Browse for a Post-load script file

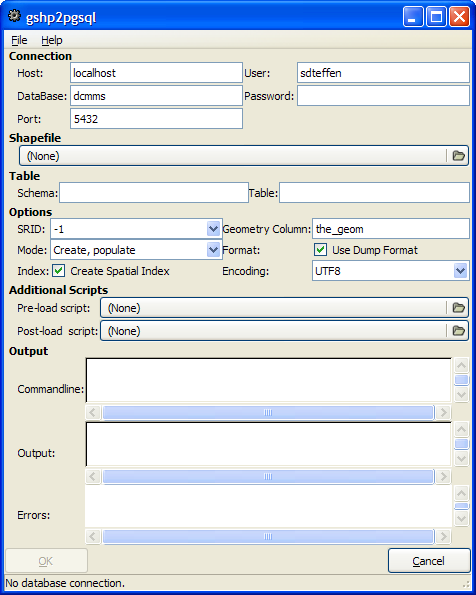pos(458,331)
